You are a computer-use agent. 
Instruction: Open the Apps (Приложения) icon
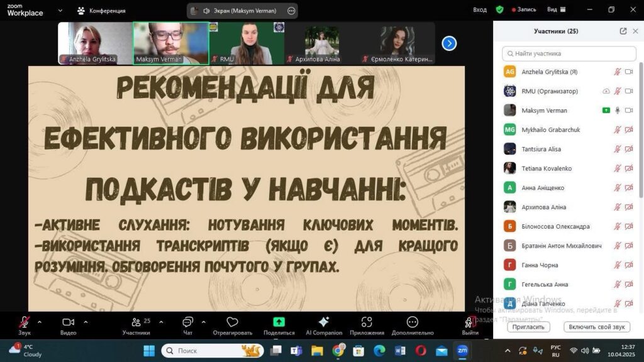pos(367,322)
